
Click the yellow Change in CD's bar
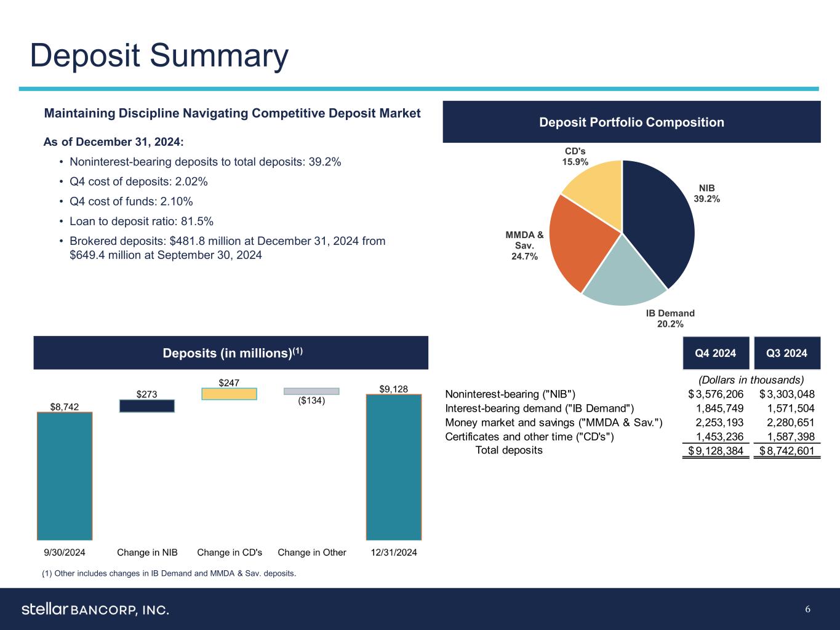pyautogui.click(x=229, y=394)
